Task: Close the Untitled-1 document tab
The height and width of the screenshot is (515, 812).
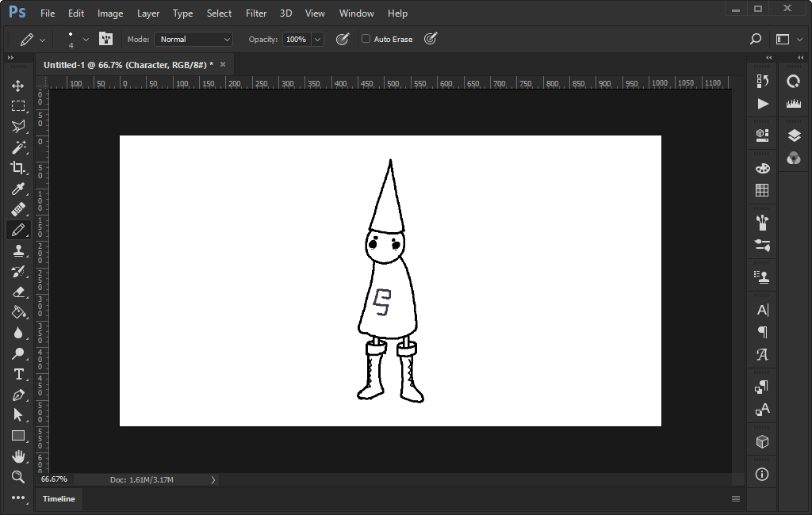Action: 223,64
